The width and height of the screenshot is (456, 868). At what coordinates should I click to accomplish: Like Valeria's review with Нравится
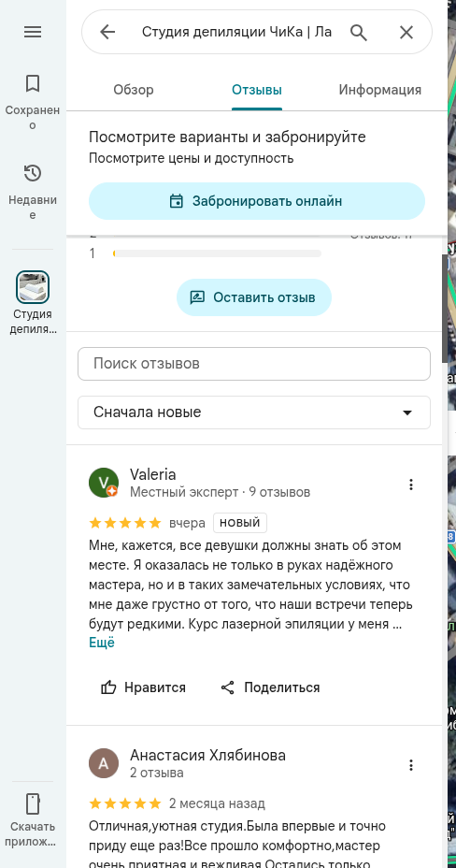[x=143, y=687]
